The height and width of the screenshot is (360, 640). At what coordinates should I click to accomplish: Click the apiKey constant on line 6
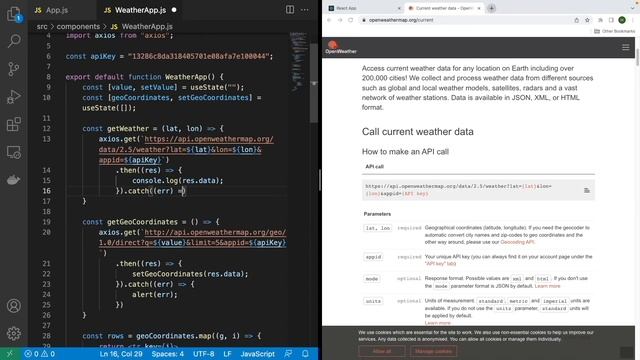[x=103, y=56]
